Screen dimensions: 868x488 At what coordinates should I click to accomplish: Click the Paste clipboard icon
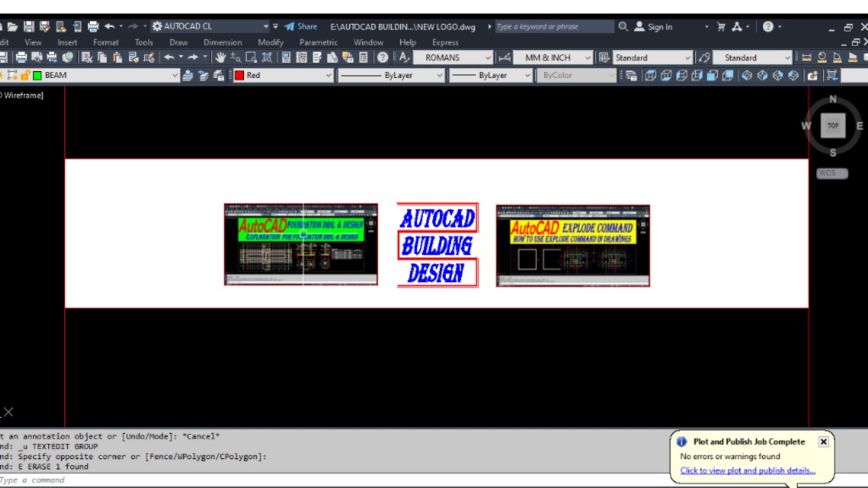(117, 58)
